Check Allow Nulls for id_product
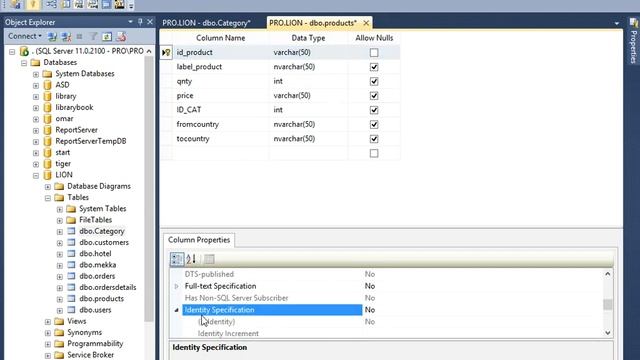Image resolution: width=640 pixels, height=360 pixels. point(374,53)
